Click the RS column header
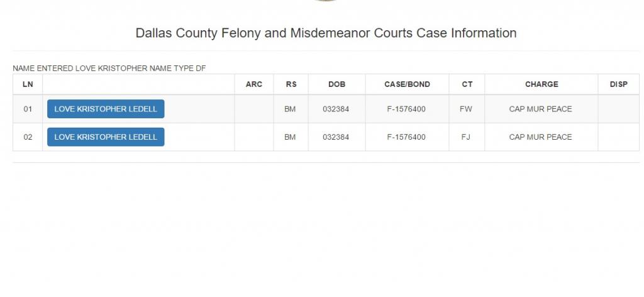644x297 pixels. coord(291,84)
